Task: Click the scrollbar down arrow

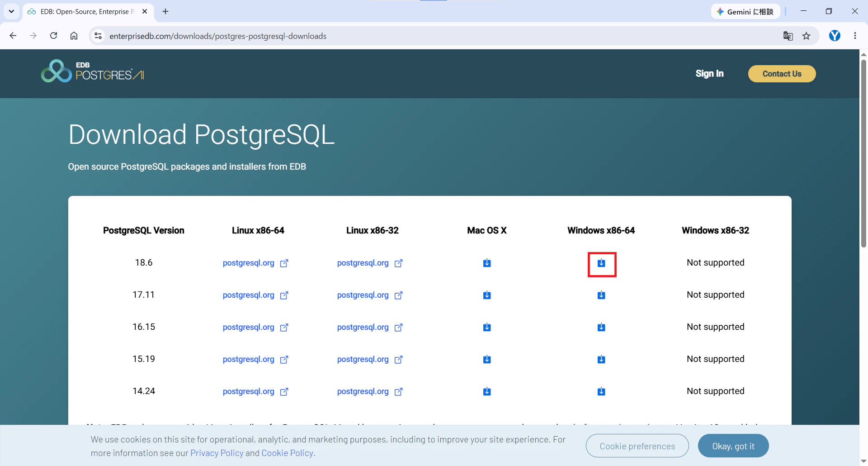Action: pos(863,461)
